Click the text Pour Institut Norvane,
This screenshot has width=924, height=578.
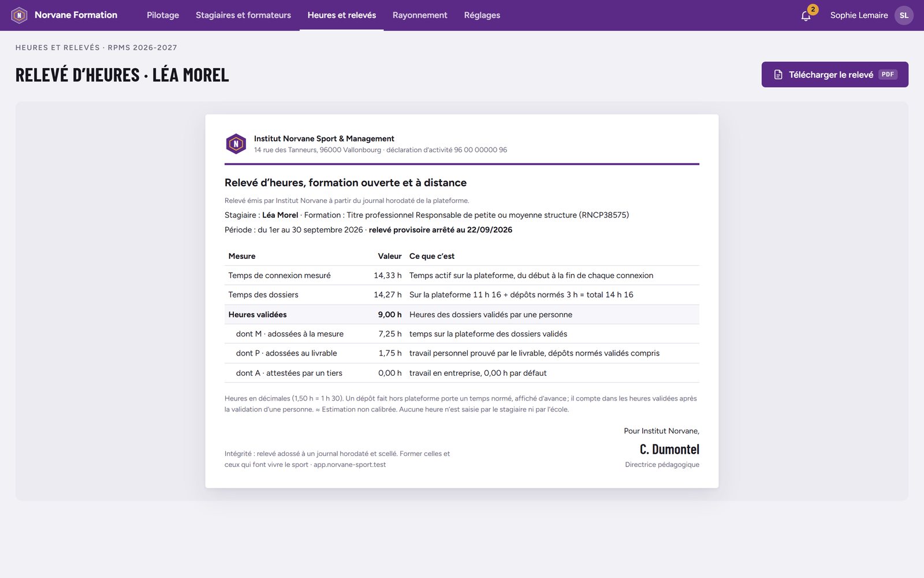click(x=661, y=431)
